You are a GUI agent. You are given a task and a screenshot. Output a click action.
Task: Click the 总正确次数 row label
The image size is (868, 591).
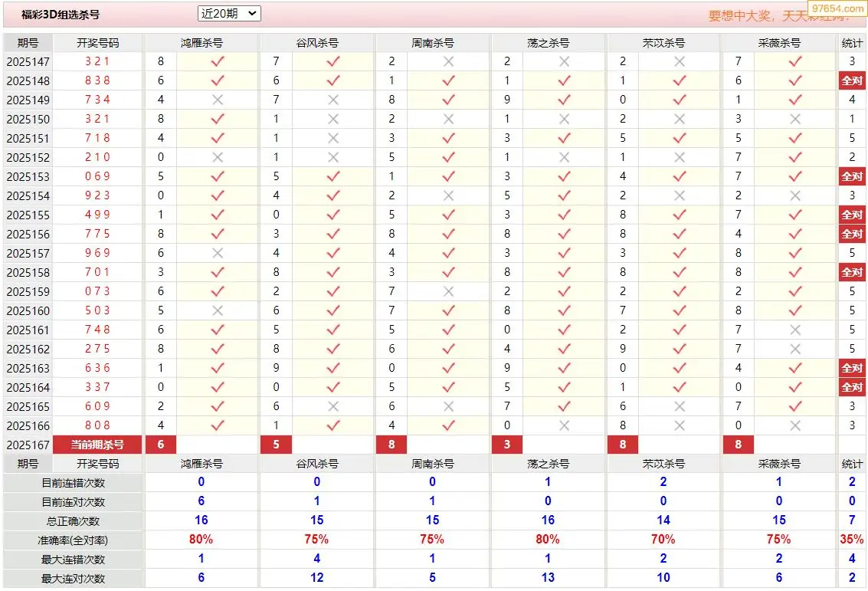[x=73, y=521]
